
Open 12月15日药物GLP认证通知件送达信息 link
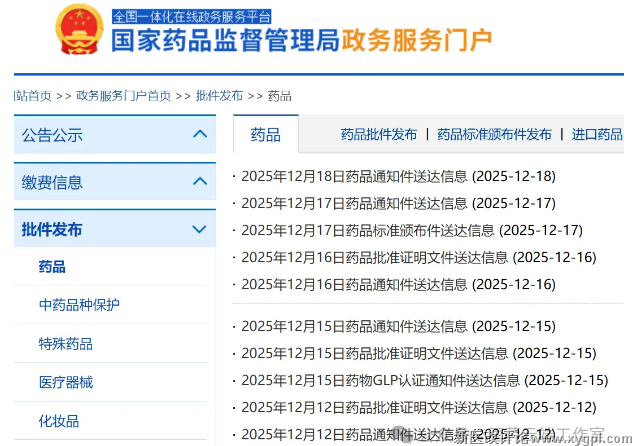380,380
